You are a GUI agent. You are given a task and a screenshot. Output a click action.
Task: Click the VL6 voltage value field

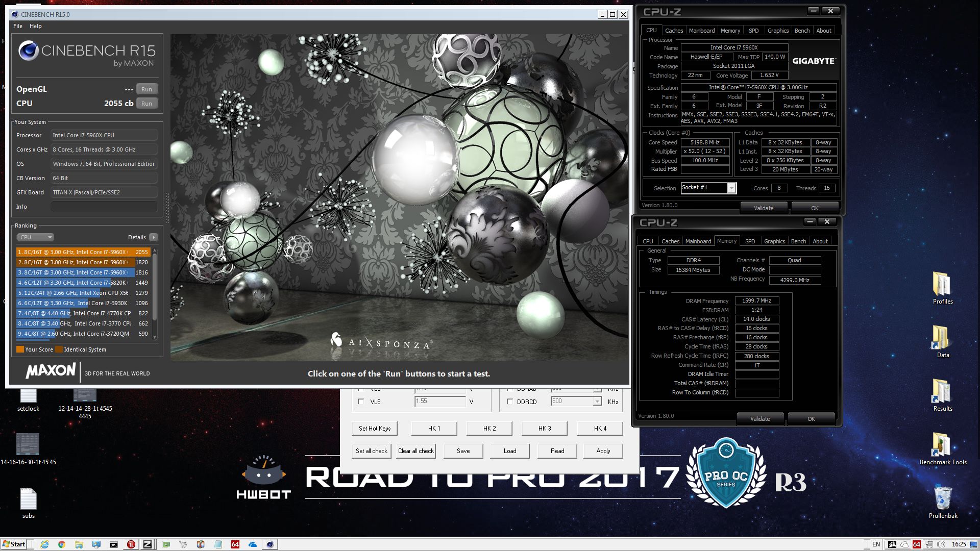pos(439,402)
